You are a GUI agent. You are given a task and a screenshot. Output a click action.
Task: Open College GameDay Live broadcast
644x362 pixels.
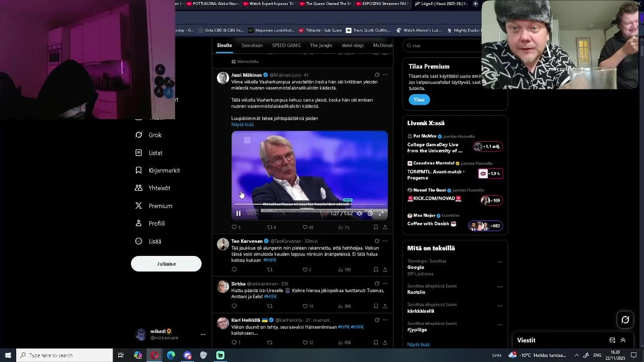click(455, 144)
